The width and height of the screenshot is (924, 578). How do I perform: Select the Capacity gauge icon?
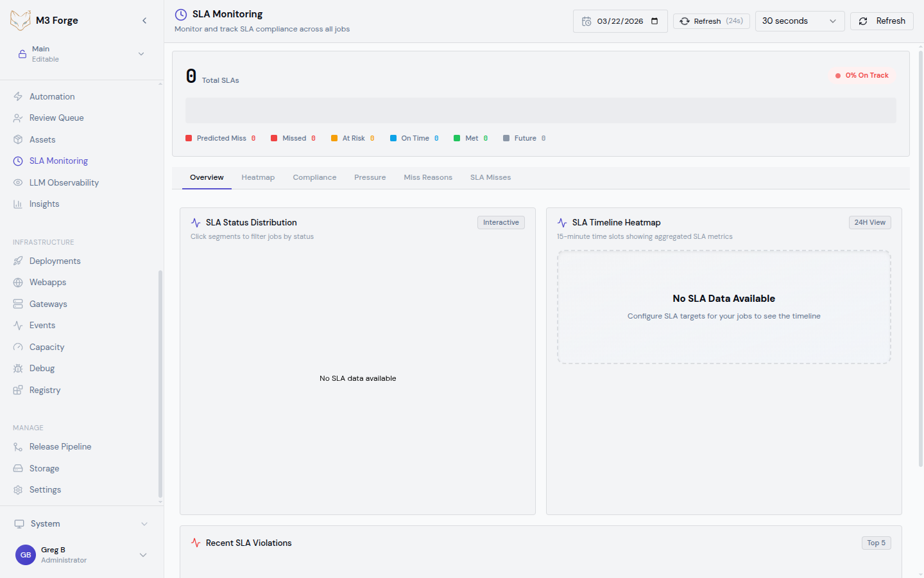pos(17,347)
